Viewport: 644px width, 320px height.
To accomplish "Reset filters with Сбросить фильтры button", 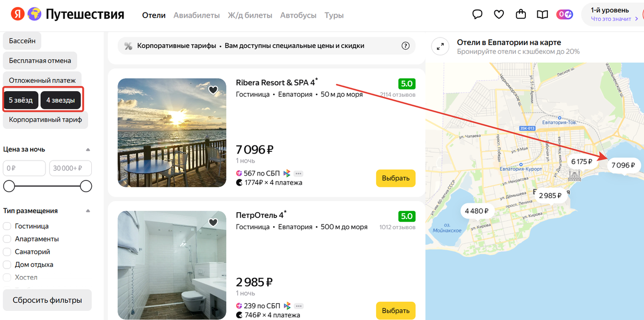I will (x=47, y=300).
